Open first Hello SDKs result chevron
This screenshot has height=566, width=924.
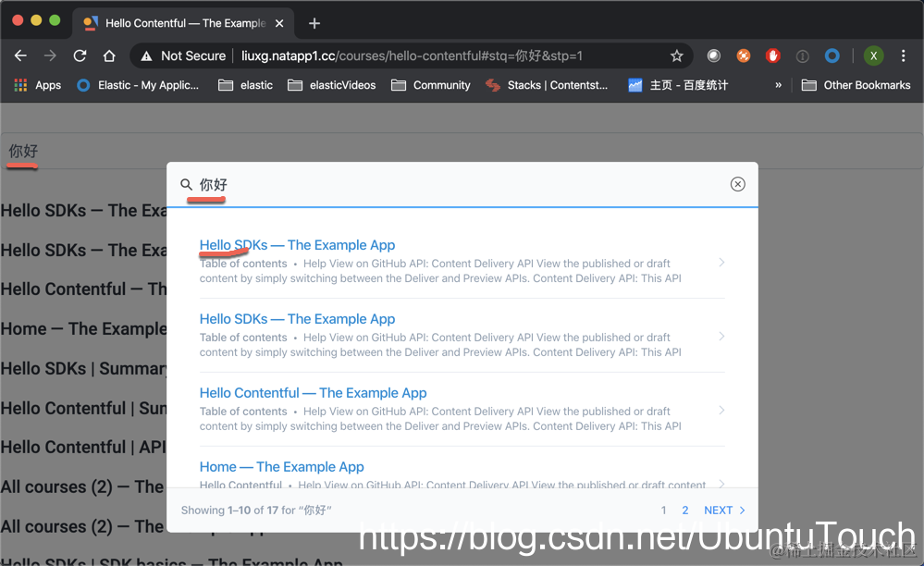click(721, 262)
